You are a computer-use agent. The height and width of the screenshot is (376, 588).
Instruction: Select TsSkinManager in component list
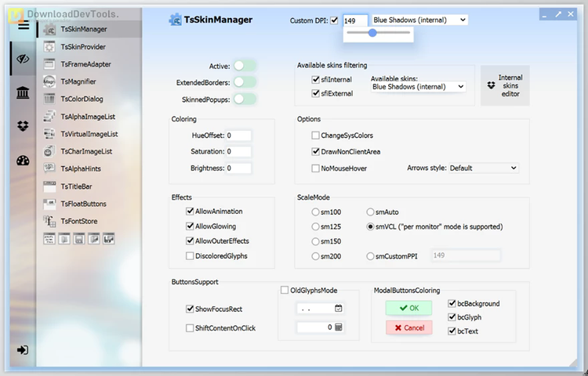[x=89, y=29]
